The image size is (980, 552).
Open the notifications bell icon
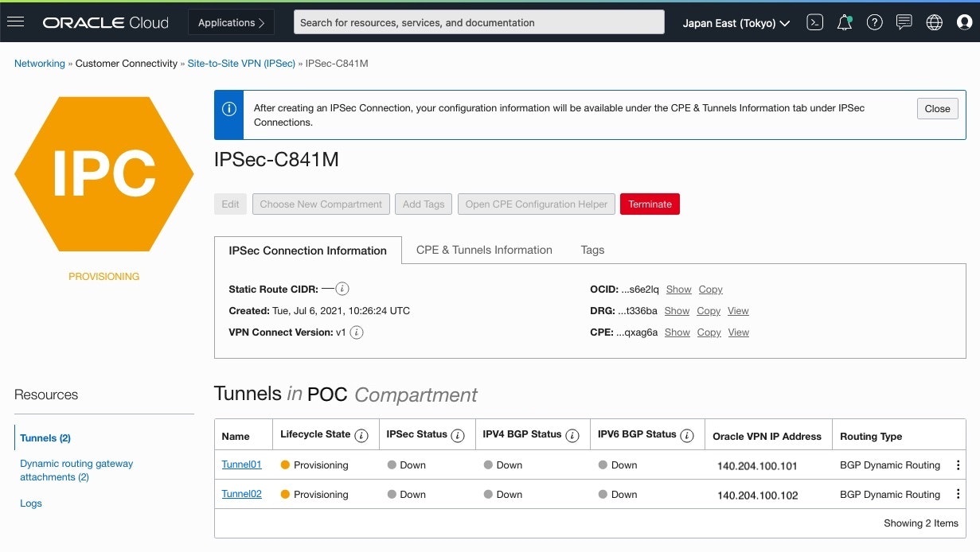[845, 22]
